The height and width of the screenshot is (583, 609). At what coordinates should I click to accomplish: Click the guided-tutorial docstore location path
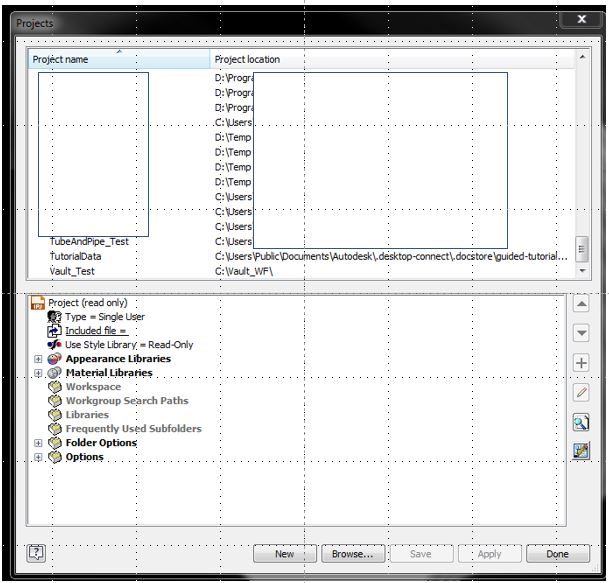391,256
